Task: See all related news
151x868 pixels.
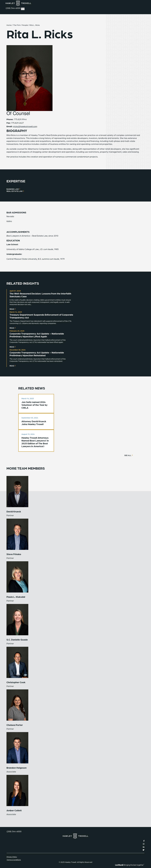Action: point(128,455)
